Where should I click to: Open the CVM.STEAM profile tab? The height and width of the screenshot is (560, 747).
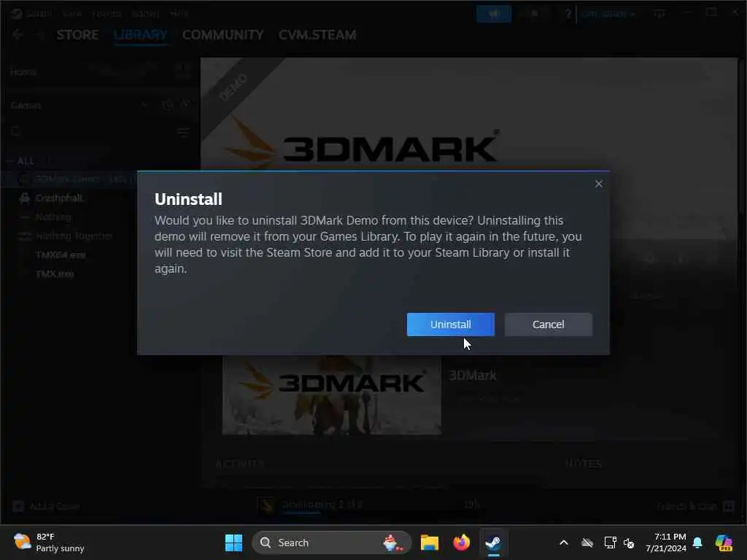(317, 35)
